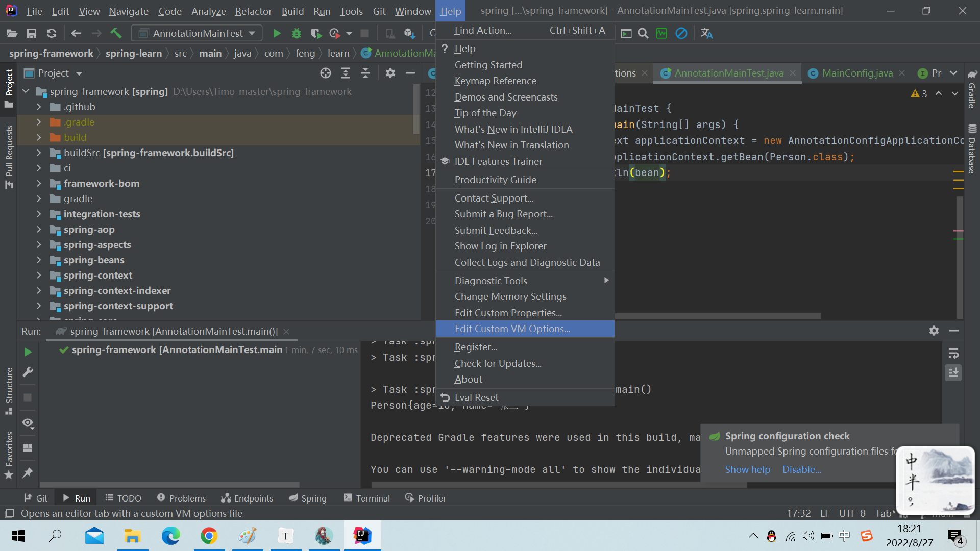980x551 pixels.
Task: Click the Search Everywhere magnifier icon
Action: [x=643, y=33]
